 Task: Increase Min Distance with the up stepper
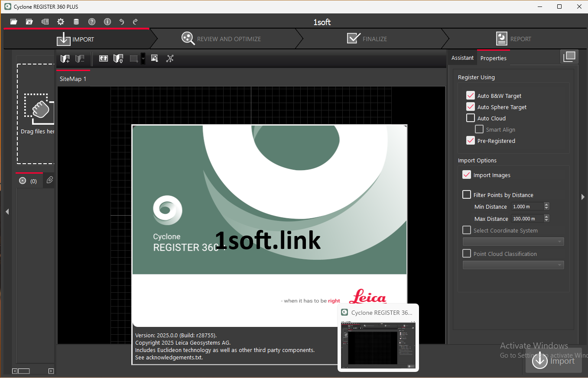[546, 205]
